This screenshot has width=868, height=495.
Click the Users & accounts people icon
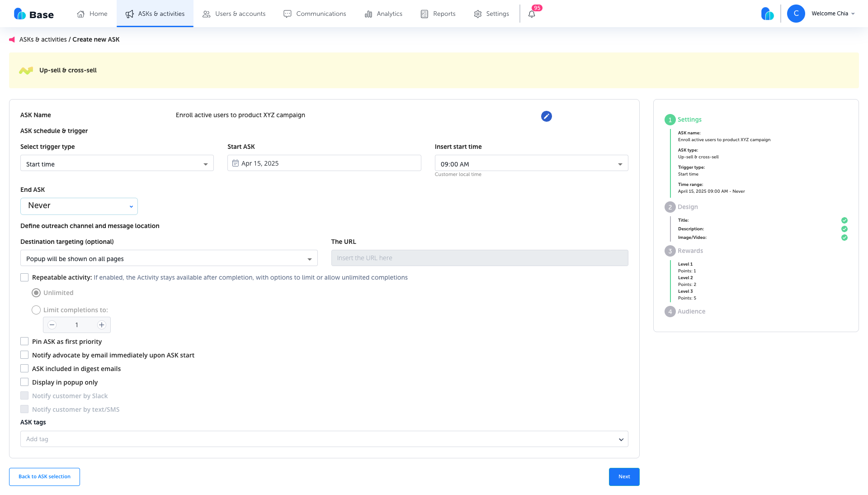(207, 14)
